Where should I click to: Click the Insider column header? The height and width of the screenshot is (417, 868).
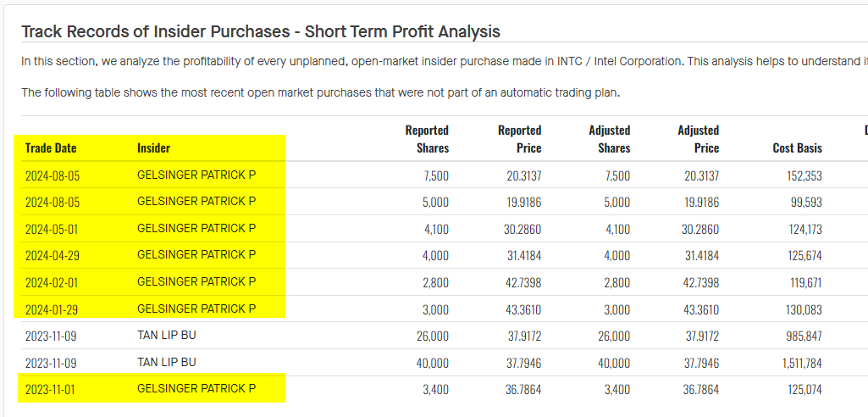coord(153,148)
